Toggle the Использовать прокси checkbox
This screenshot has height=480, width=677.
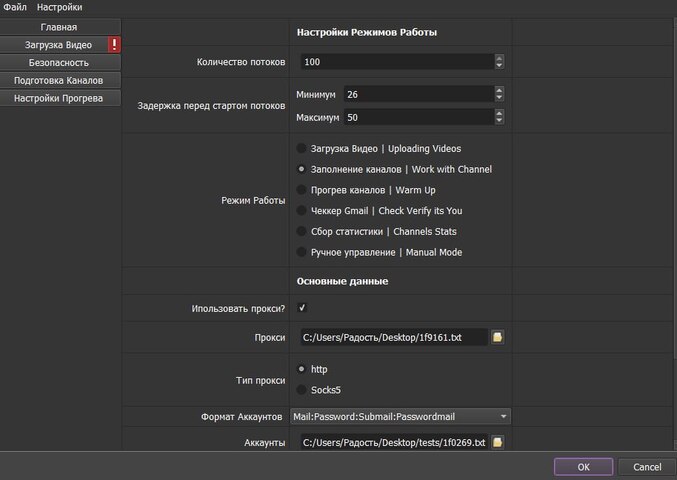302,308
